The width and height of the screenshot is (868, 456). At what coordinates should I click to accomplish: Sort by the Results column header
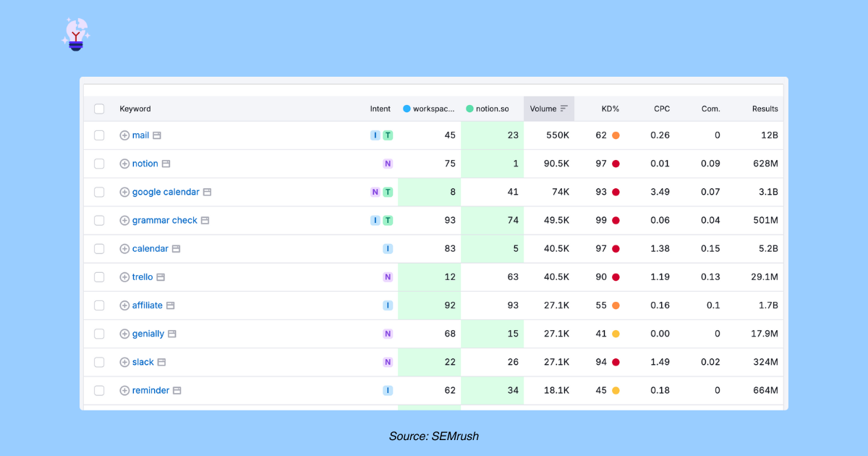coord(765,109)
